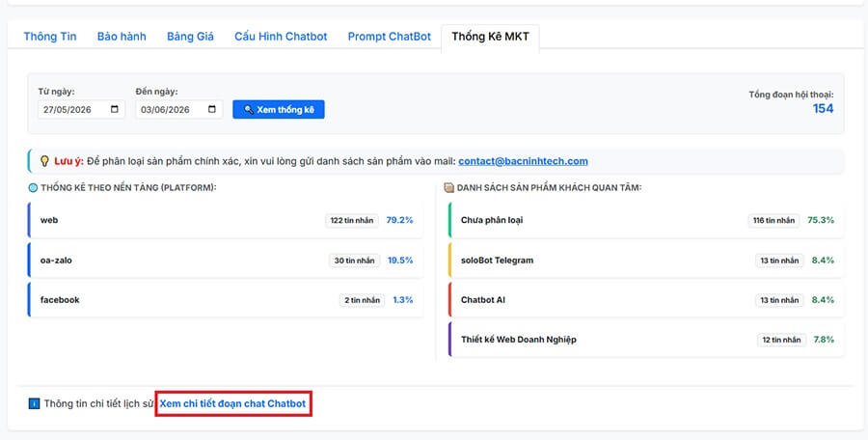868x440 pixels.
Task: Click the lightbulb icon beside Lưu ý
Action: 44,161
